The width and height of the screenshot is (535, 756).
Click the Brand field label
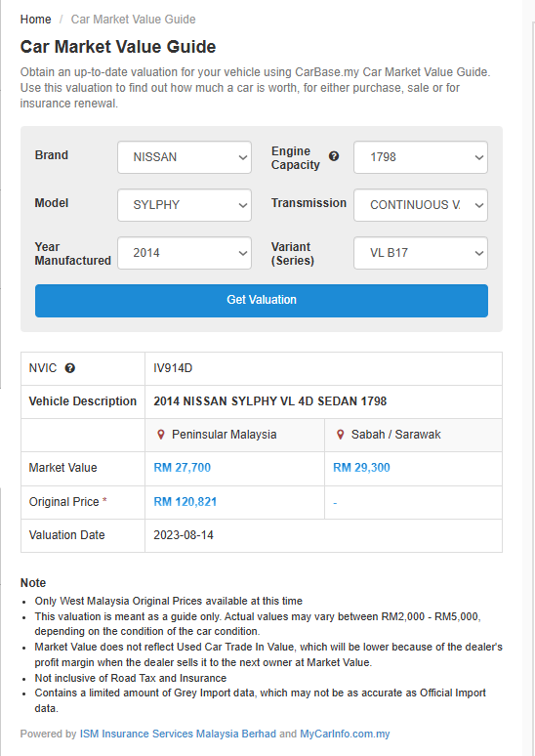point(52,155)
